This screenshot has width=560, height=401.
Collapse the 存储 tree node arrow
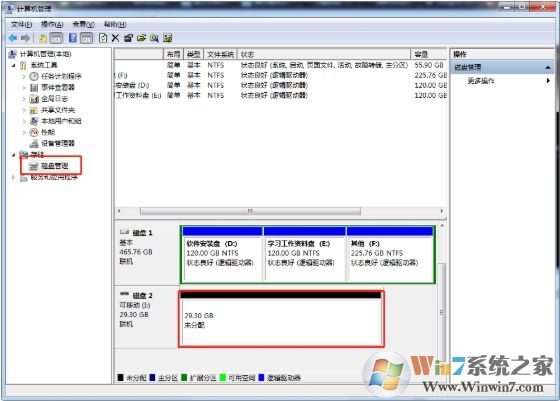coord(14,155)
